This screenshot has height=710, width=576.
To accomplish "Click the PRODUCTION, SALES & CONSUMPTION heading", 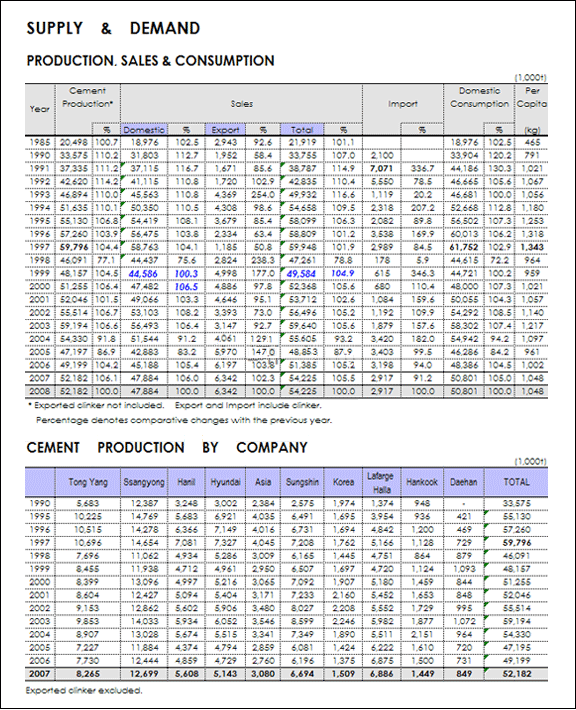I will [x=150, y=61].
